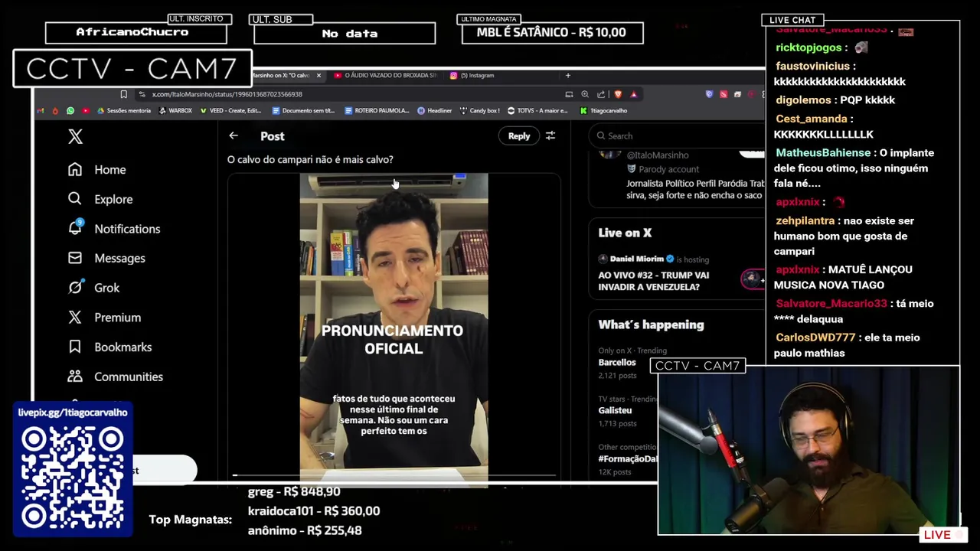Click the magnifier icon in the Search box
Screen dimensions: 980x551
601,135
